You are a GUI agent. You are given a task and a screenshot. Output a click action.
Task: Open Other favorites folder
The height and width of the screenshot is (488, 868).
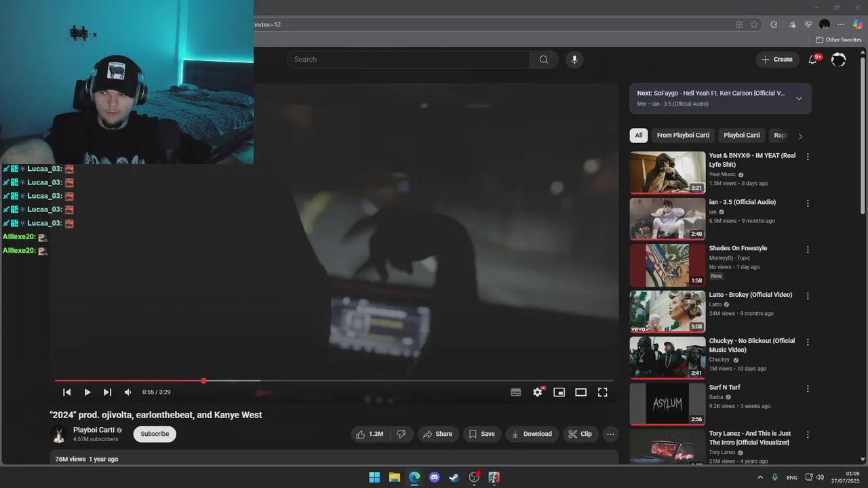838,40
